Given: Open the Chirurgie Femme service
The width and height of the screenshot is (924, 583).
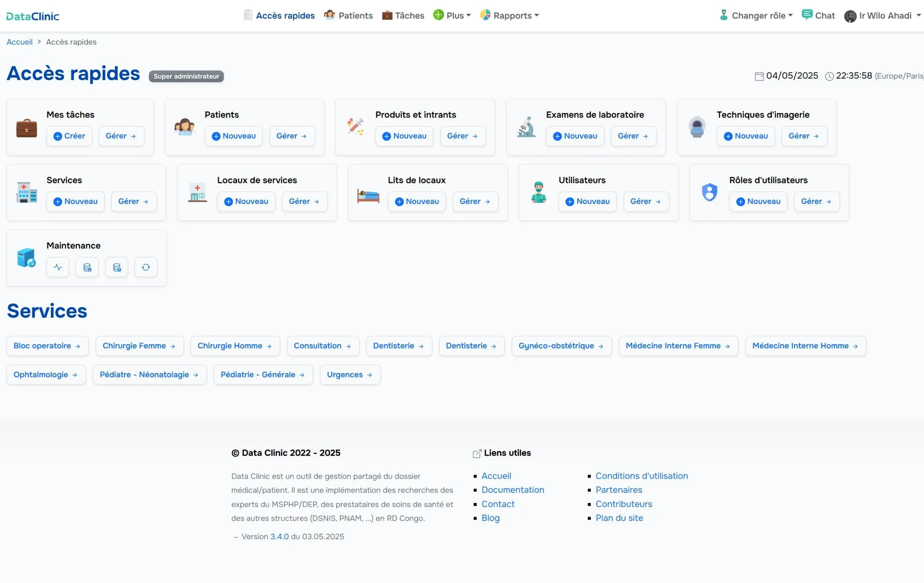Looking at the screenshot, I should pyautogui.click(x=140, y=346).
